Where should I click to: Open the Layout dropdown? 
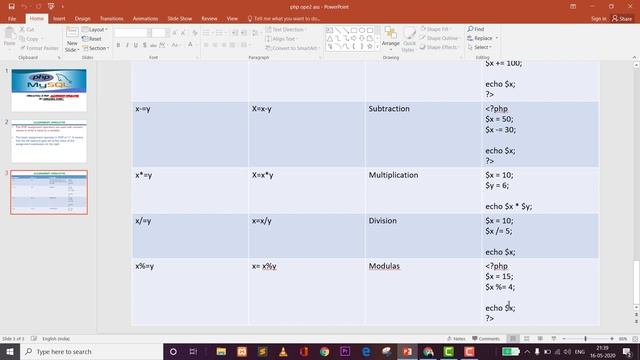click(x=95, y=30)
